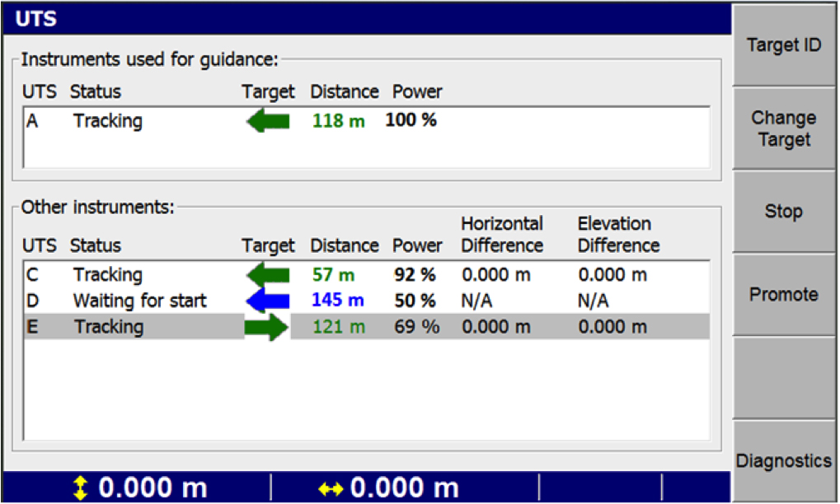This screenshot has width=840, height=504.
Task: Click the 121 m distance value
Action: [x=339, y=326]
